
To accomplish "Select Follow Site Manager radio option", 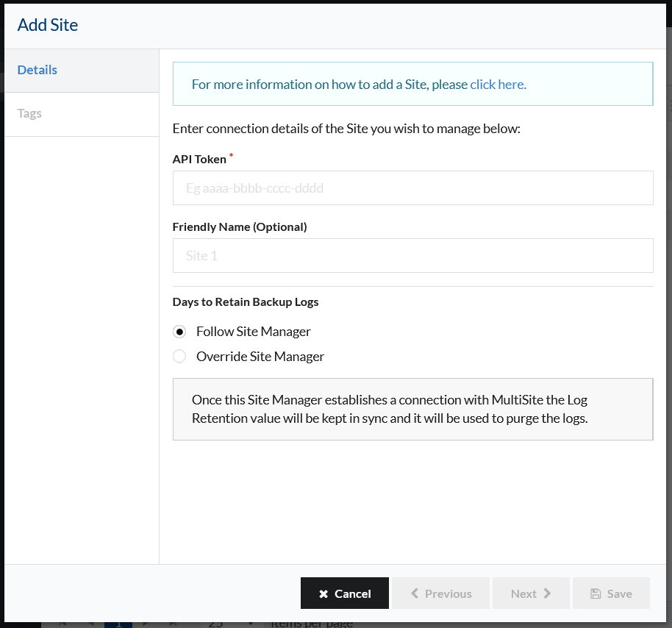I will [x=179, y=332].
